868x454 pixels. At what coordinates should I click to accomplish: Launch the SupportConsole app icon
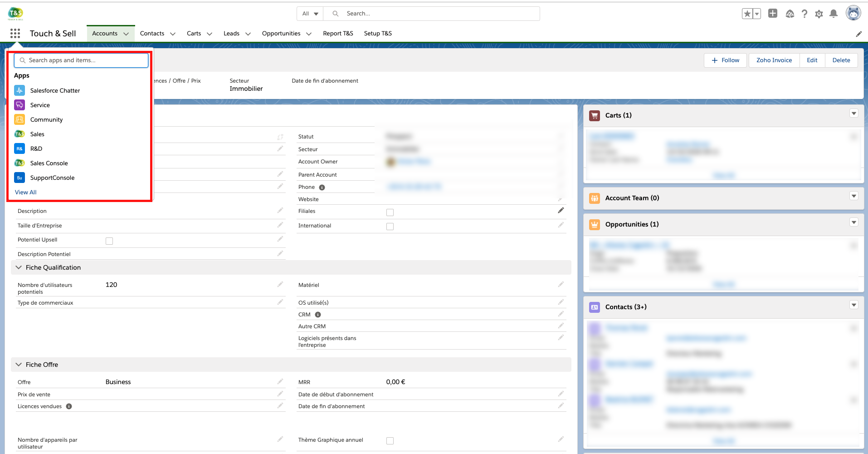click(20, 178)
